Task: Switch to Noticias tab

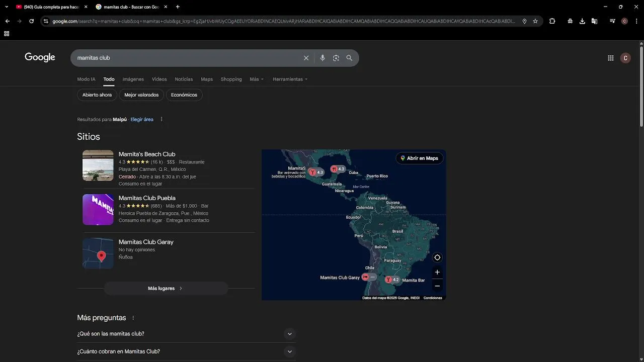Action: pyautogui.click(x=184, y=79)
